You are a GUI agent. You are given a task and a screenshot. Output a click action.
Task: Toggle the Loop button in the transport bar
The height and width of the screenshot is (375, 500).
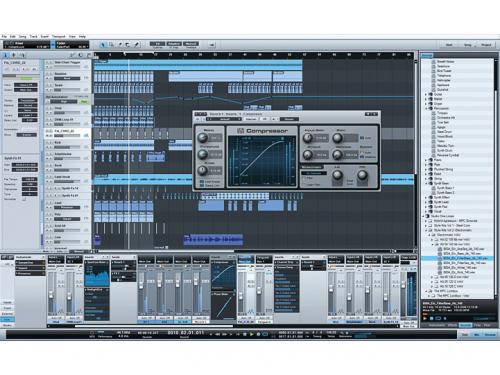click(265, 334)
